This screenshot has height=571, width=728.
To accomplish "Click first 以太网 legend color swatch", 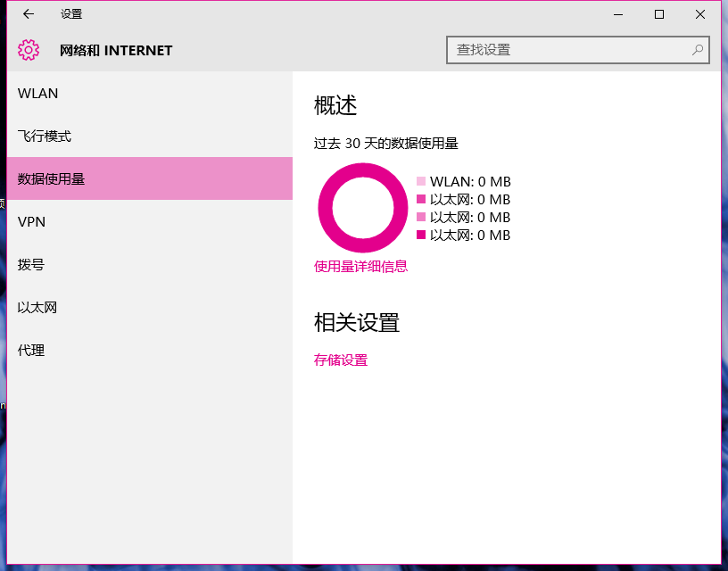I will click(421, 199).
